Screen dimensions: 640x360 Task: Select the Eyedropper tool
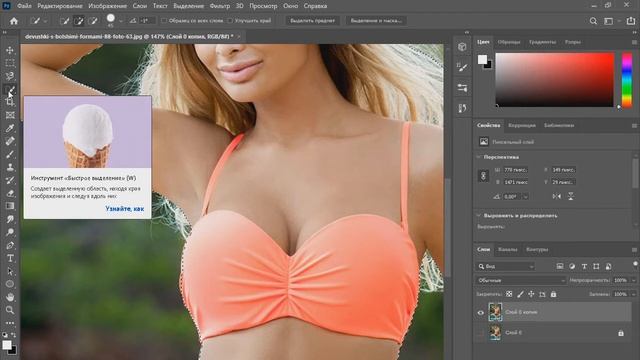click(x=10, y=128)
